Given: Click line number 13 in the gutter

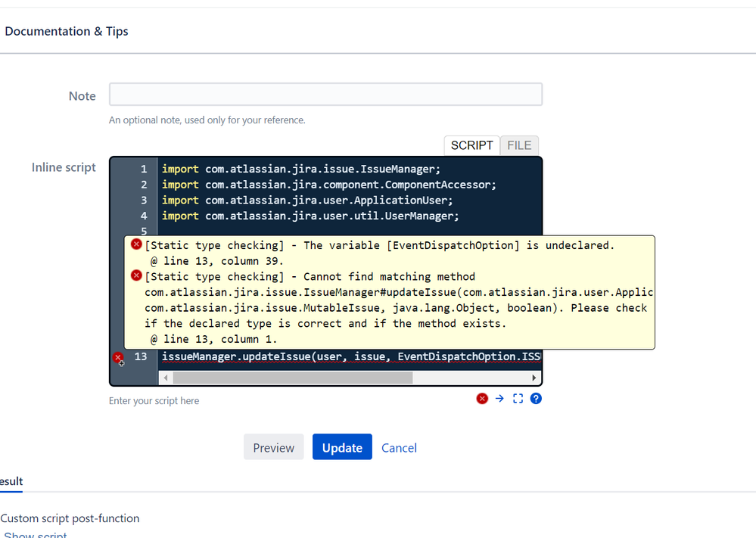Looking at the screenshot, I should point(140,356).
